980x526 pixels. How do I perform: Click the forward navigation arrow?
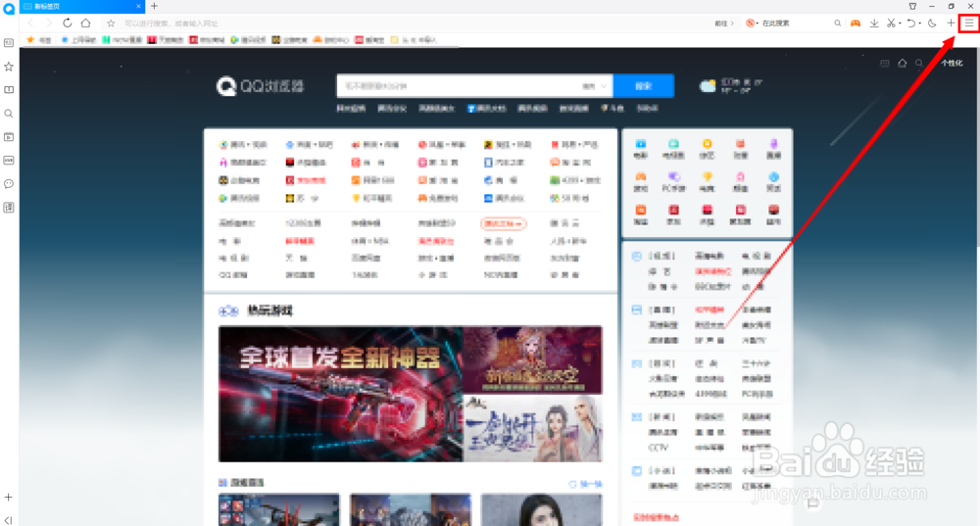49,24
